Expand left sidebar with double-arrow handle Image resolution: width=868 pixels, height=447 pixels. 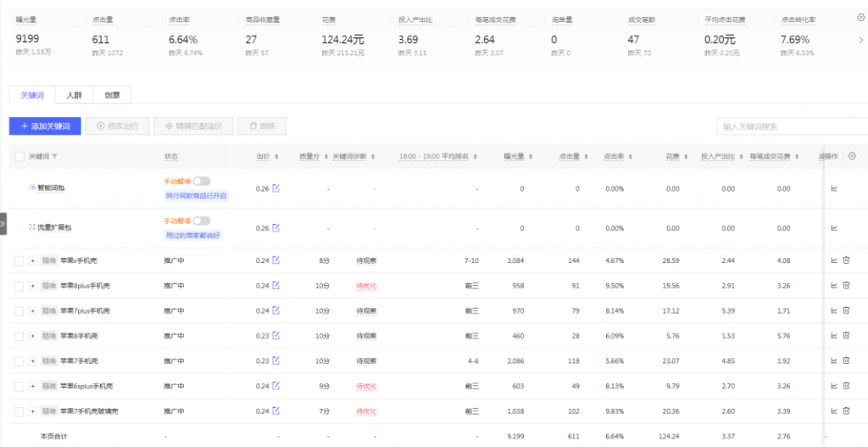3,223
